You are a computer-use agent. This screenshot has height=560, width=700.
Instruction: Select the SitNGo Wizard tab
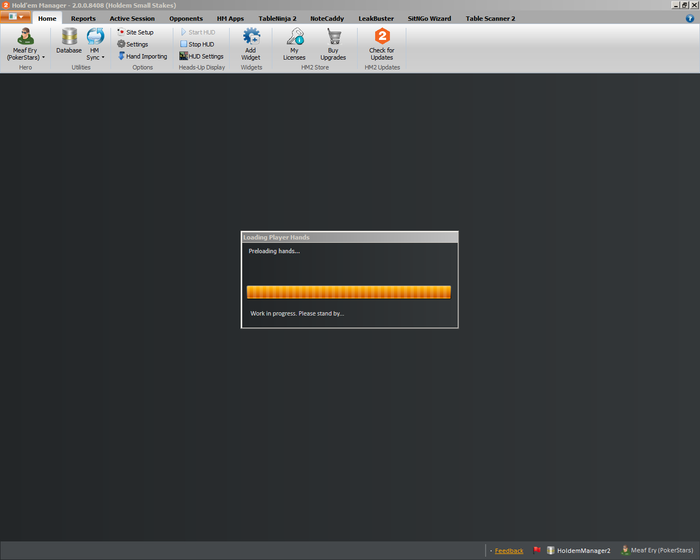tap(429, 18)
